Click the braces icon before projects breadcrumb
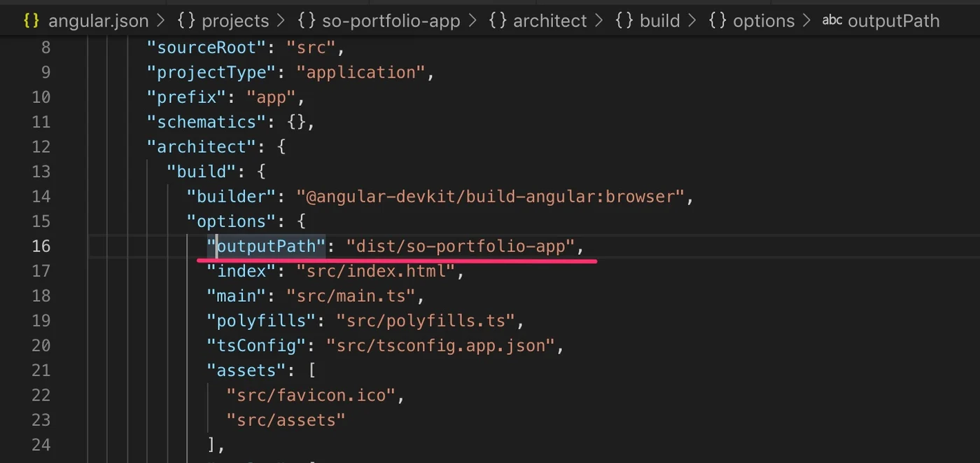 click(x=186, y=21)
